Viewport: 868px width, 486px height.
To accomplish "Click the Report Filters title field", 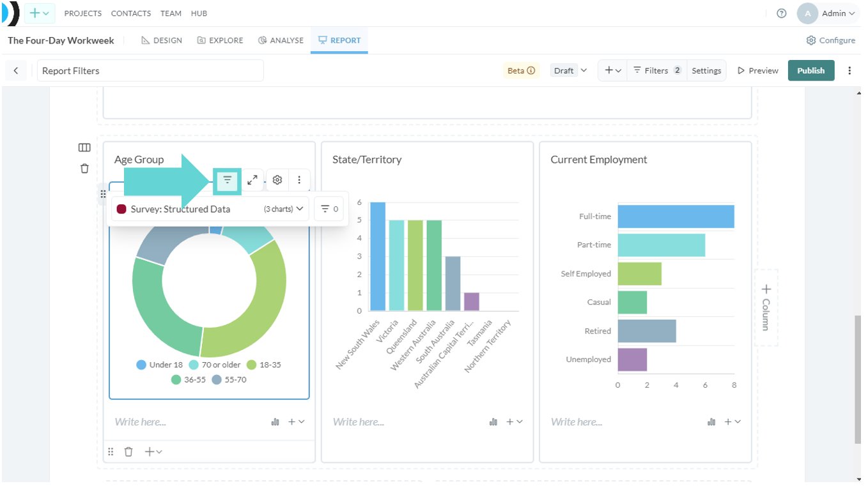I will point(150,71).
